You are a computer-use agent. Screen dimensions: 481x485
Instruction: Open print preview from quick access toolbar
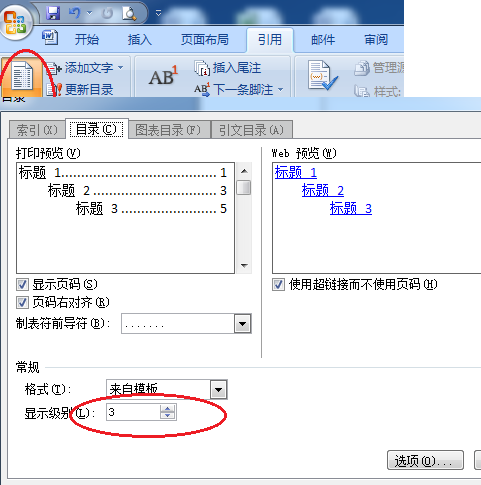pos(129,14)
